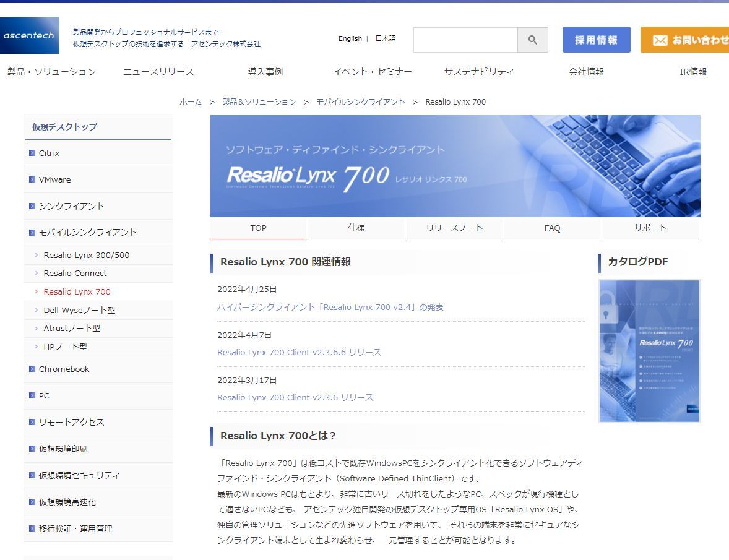Open the 導入事例 menu
The height and width of the screenshot is (560, 729).
point(265,72)
